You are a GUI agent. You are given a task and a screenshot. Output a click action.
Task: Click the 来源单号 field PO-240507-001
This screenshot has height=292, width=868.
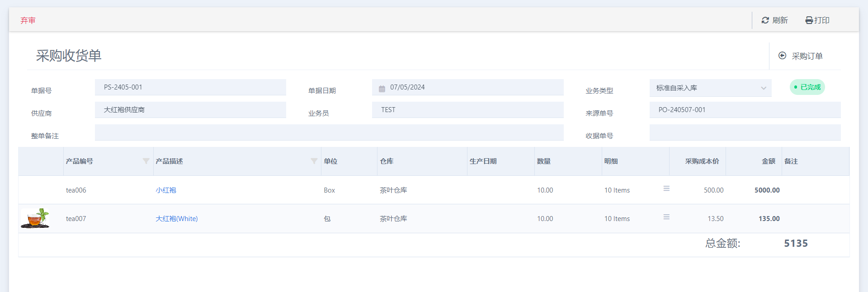(x=745, y=110)
